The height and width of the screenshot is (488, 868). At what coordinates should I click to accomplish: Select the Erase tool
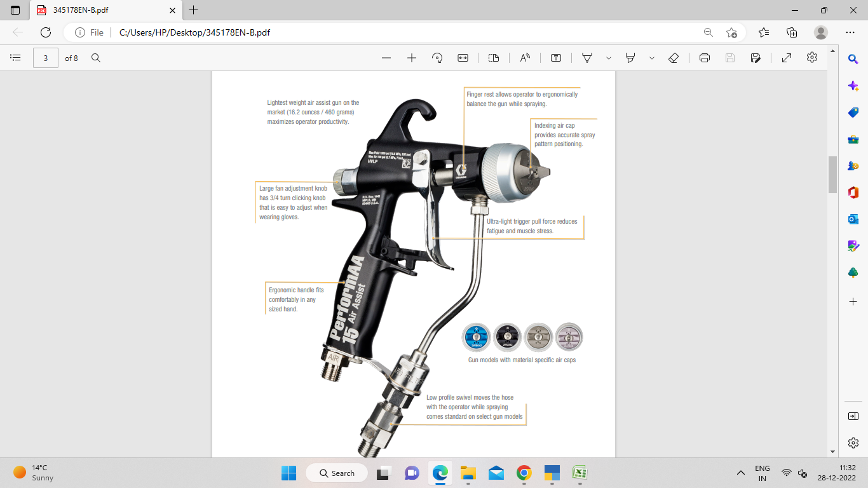pos(674,58)
